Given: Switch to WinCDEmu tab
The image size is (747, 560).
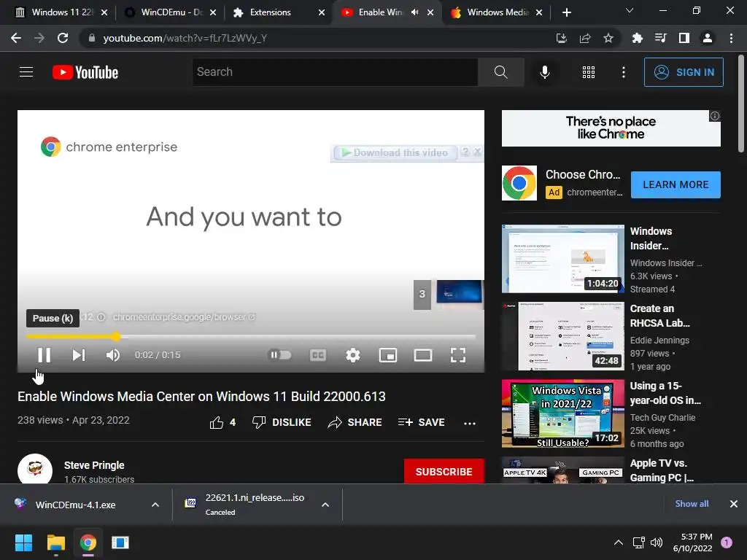Looking at the screenshot, I should tap(169, 12).
